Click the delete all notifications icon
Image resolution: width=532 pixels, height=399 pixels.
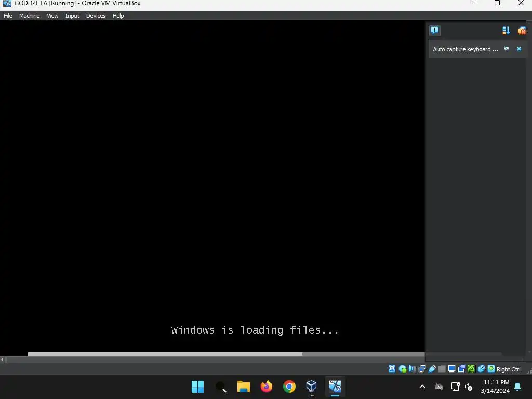(x=522, y=31)
